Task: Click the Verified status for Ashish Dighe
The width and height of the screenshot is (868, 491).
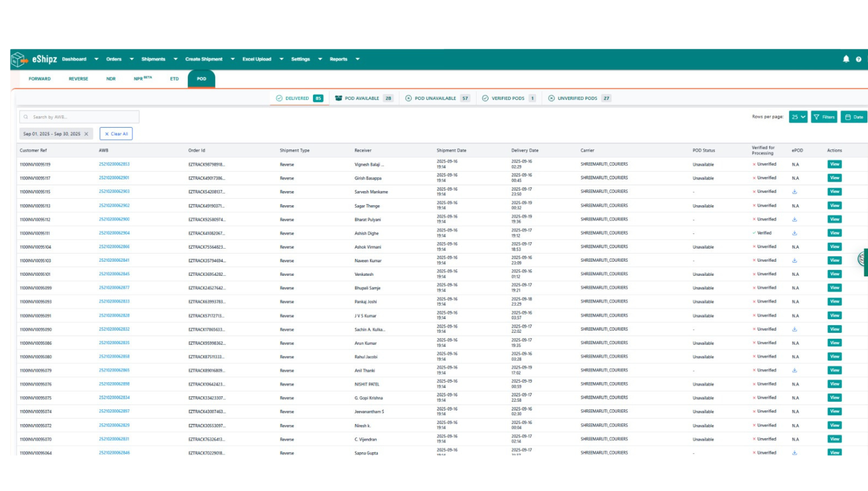Action: [x=762, y=233]
